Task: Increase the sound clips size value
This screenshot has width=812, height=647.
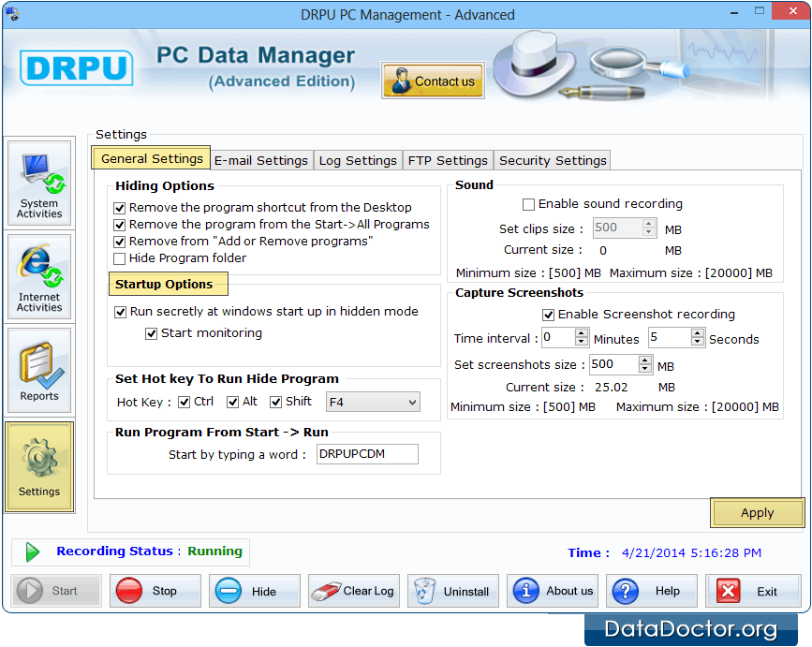Action: click(x=649, y=224)
